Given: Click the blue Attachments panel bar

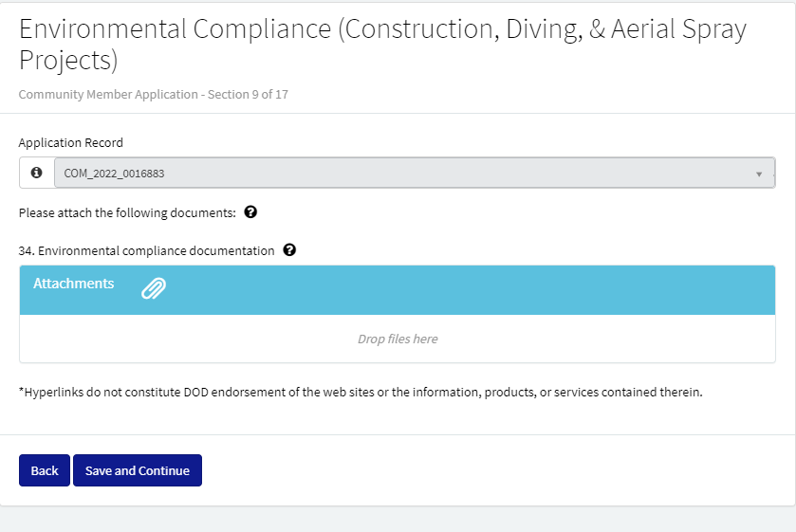Looking at the screenshot, I should [x=474, y=289].
